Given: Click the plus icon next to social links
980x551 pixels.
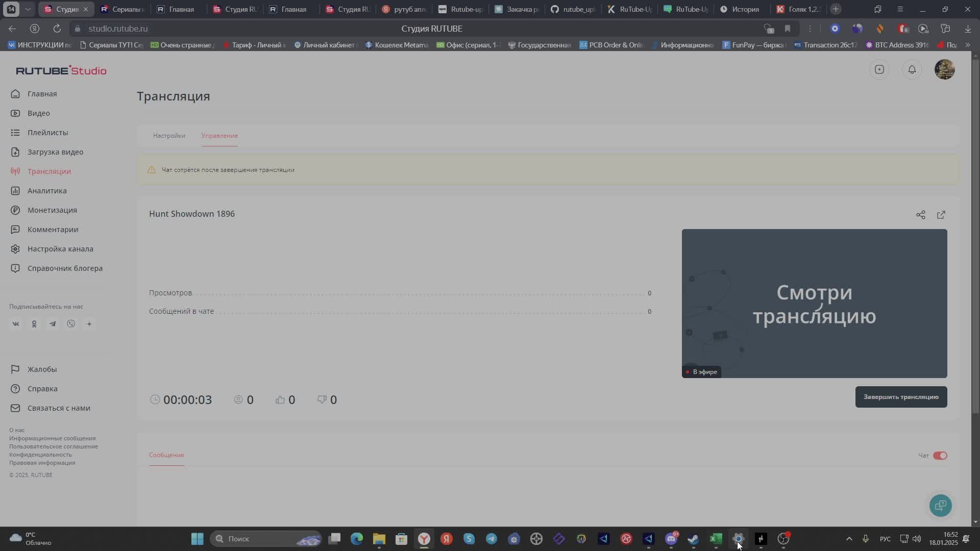Looking at the screenshot, I should point(89,324).
